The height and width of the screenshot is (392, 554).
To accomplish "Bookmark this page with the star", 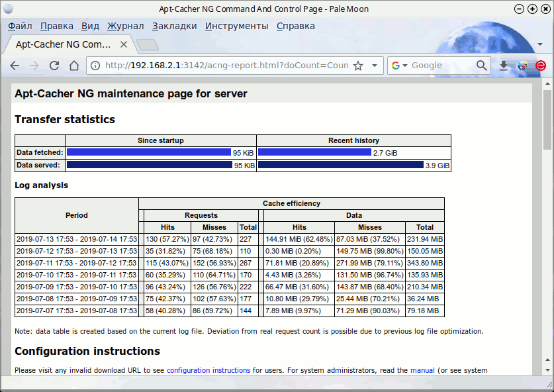I will [x=358, y=66].
